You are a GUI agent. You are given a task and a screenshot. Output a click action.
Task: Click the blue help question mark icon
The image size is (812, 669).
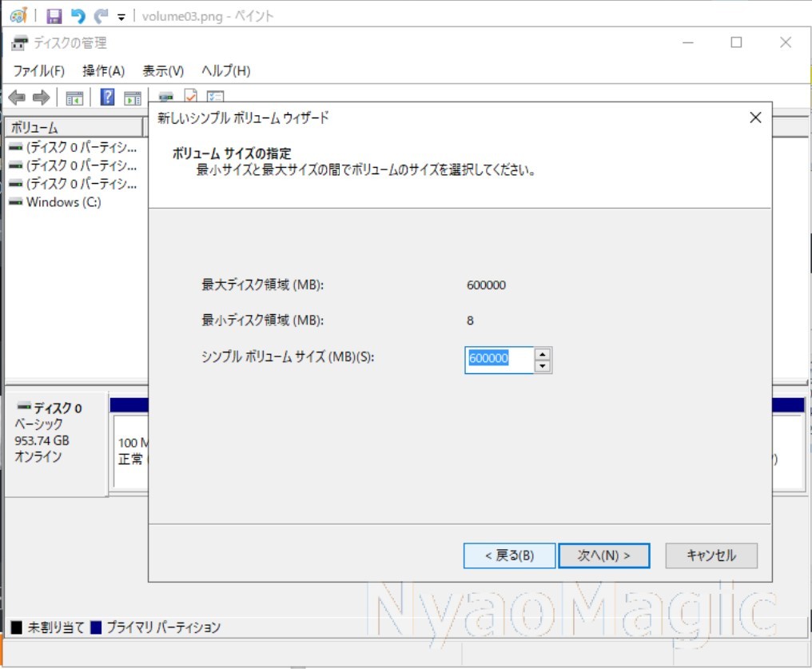click(x=107, y=97)
